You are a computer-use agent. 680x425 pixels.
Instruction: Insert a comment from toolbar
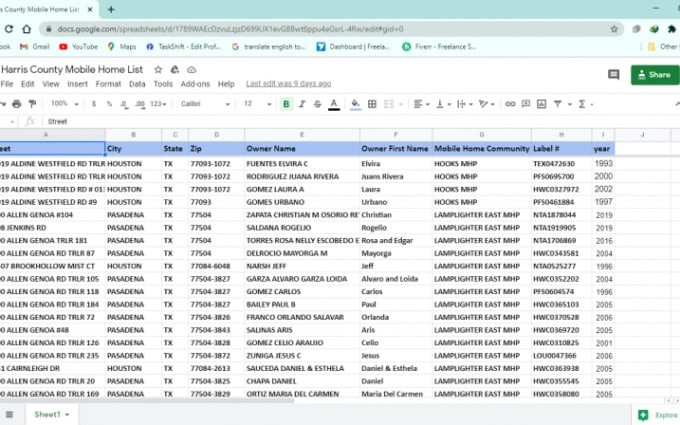coord(526,104)
